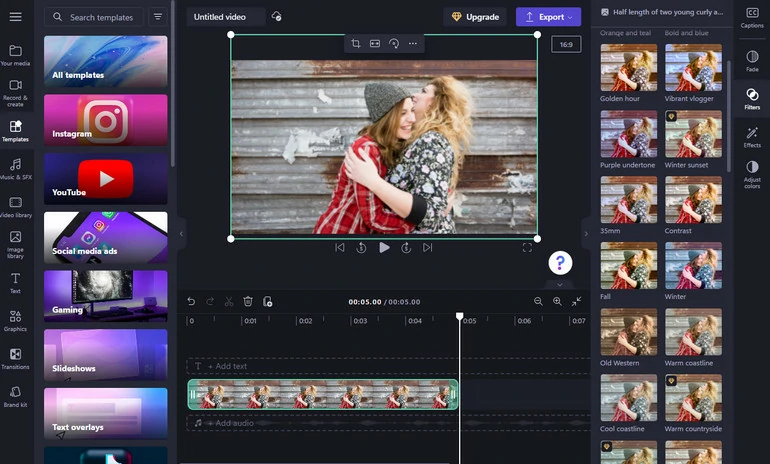The image size is (770, 464).
Task: Skip to the end of video
Action: click(x=428, y=248)
